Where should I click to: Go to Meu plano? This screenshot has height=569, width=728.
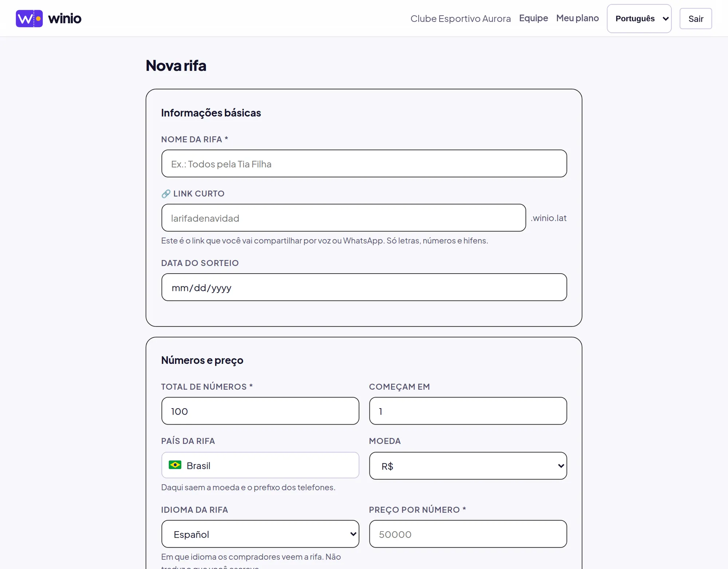pos(577,18)
